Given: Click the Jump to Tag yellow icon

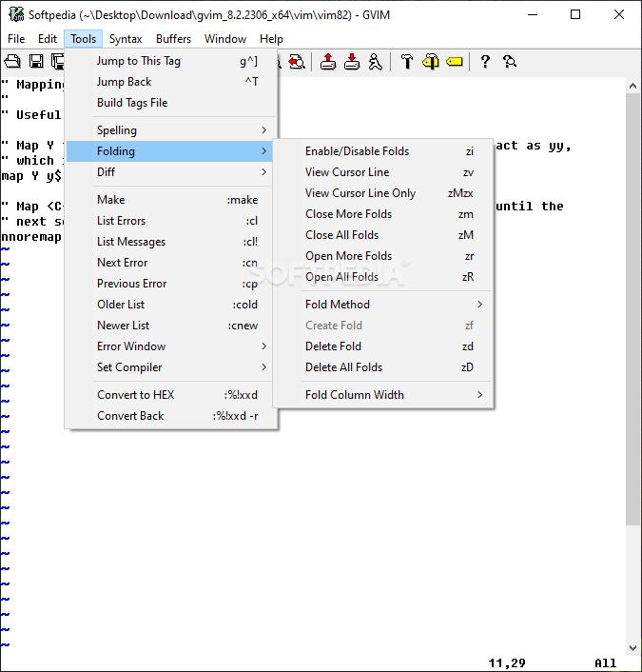Looking at the screenshot, I should pyautogui.click(x=455, y=62).
